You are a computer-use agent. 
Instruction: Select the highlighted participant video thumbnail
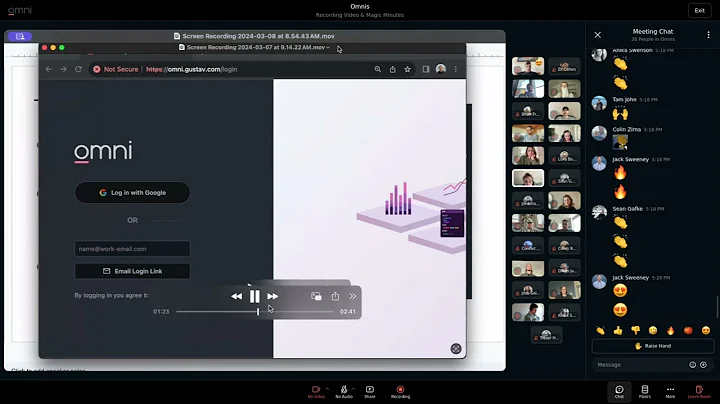tap(528, 178)
